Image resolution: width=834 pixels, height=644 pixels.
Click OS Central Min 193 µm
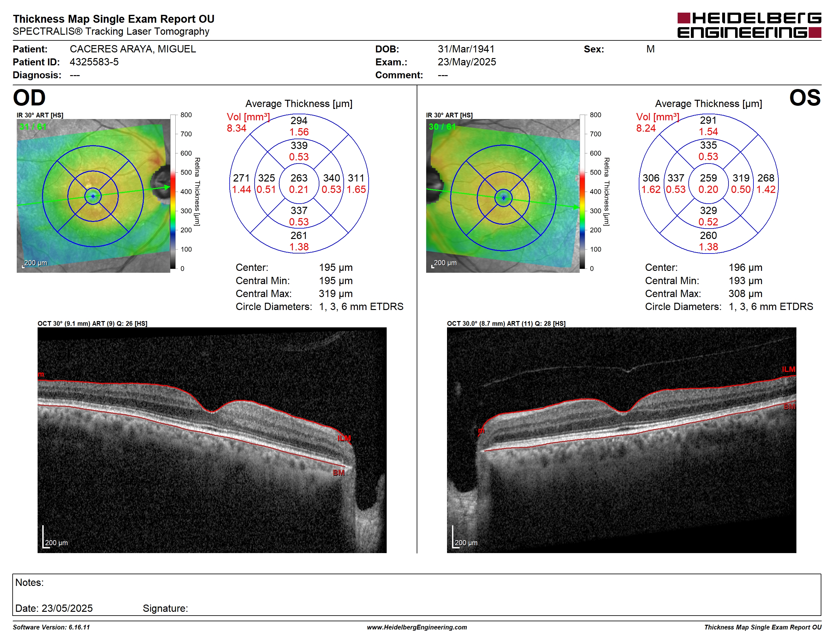[746, 280]
